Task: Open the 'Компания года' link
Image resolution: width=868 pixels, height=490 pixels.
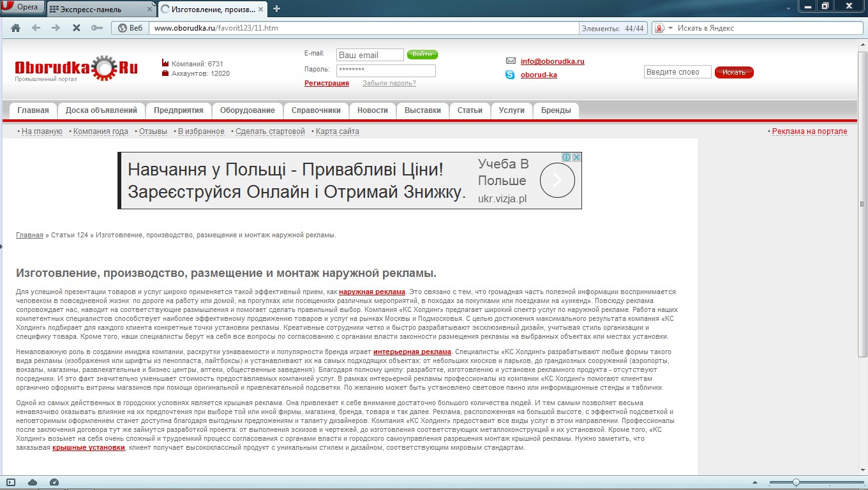Action: point(101,131)
